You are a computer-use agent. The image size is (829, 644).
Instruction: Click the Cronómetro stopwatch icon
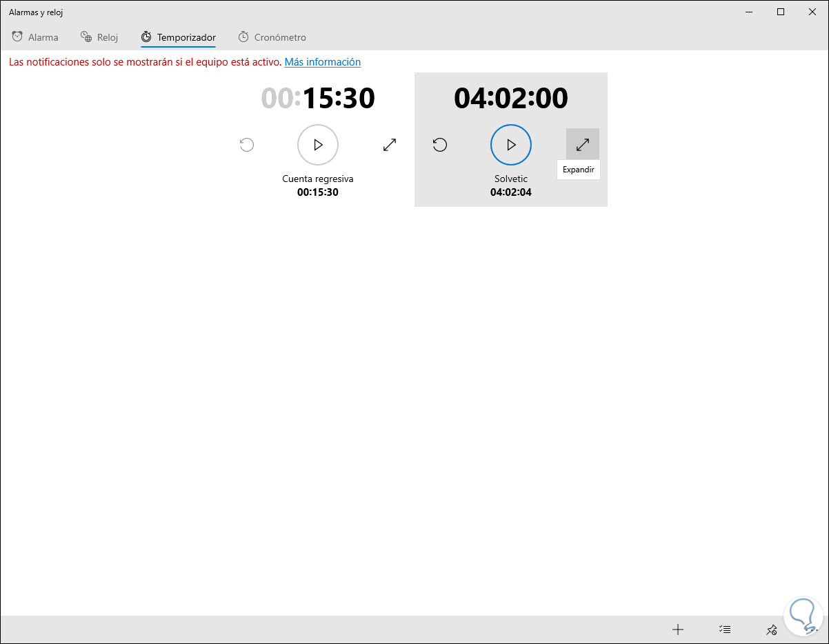click(243, 37)
